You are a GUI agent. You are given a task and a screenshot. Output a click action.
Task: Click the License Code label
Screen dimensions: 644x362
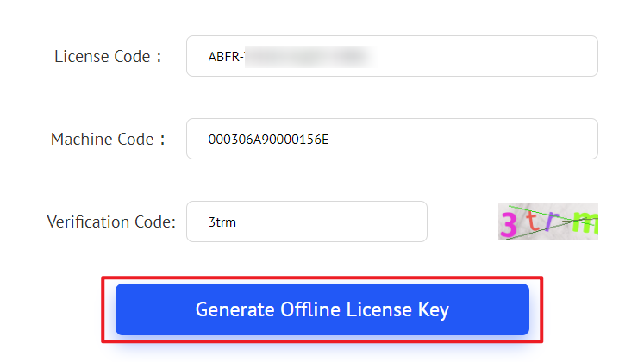pyautogui.click(x=103, y=57)
